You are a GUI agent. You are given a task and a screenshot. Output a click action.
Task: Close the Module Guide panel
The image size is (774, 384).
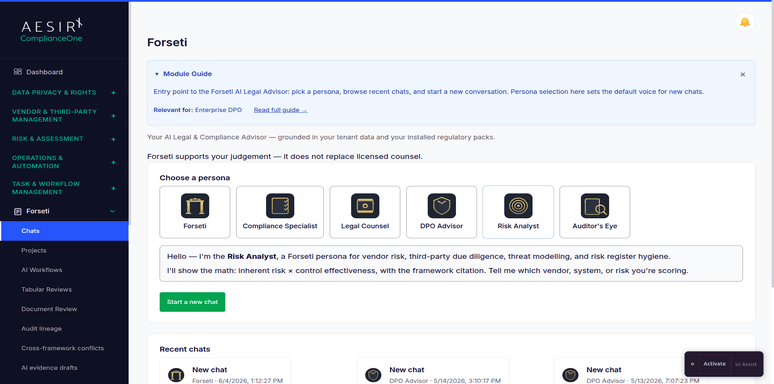point(742,75)
